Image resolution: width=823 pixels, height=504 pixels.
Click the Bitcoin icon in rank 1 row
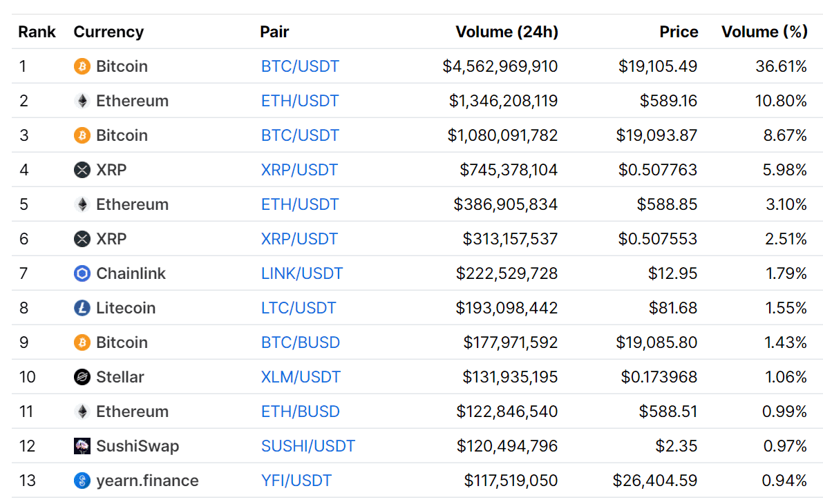(x=82, y=66)
